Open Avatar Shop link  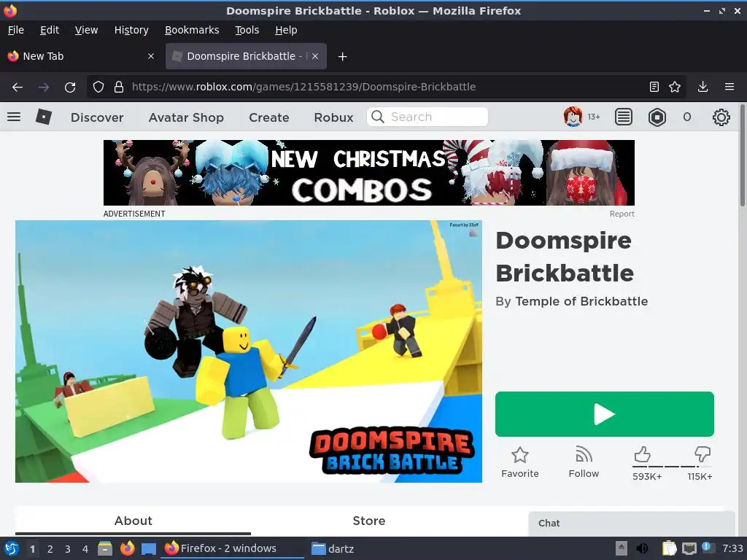(x=186, y=117)
